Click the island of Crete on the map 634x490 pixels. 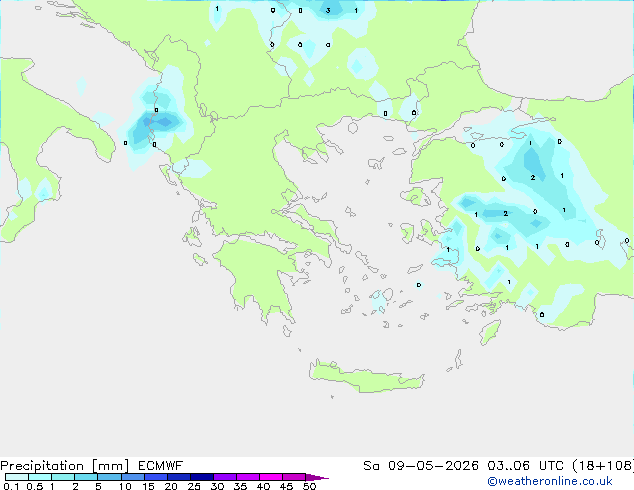[x=364, y=377]
